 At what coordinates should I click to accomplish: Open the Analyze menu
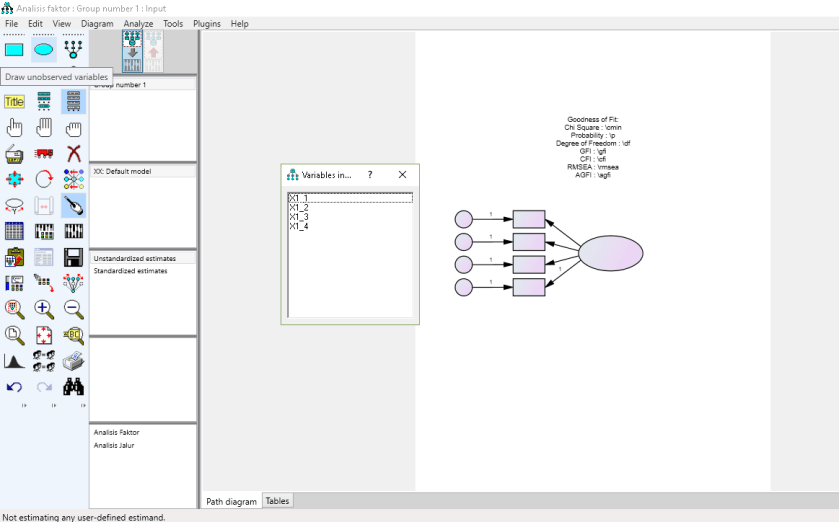coord(138,23)
